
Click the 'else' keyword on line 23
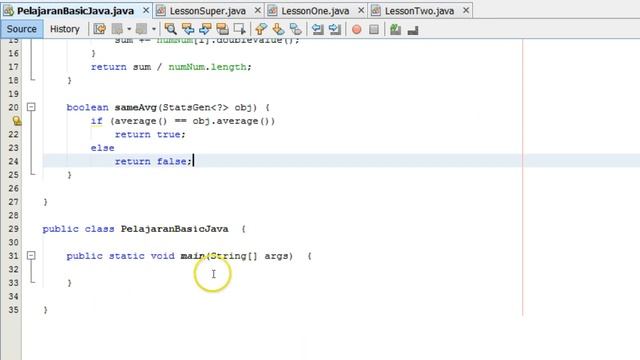pos(102,148)
